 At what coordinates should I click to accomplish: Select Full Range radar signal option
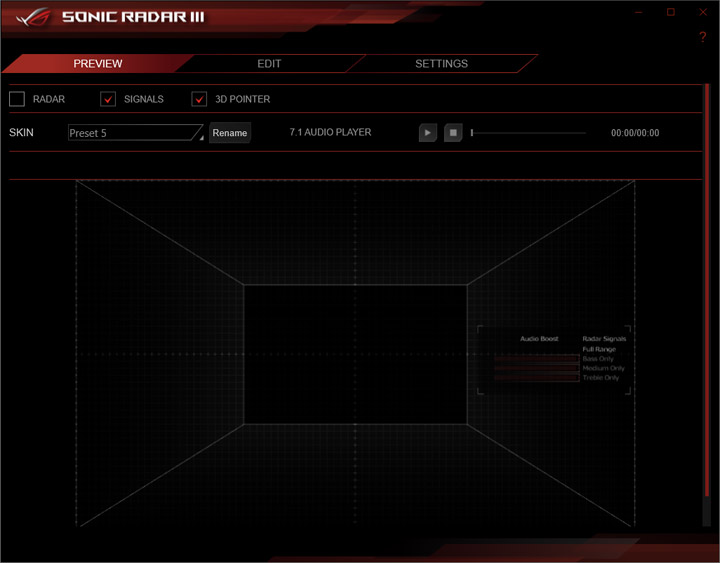(x=599, y=349)
